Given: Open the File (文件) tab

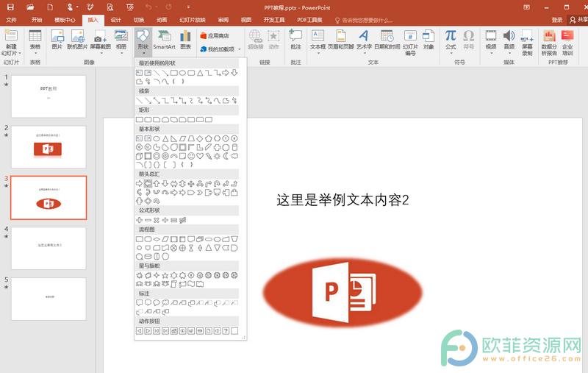Looking at the screenshot, I should pos(11,20).
